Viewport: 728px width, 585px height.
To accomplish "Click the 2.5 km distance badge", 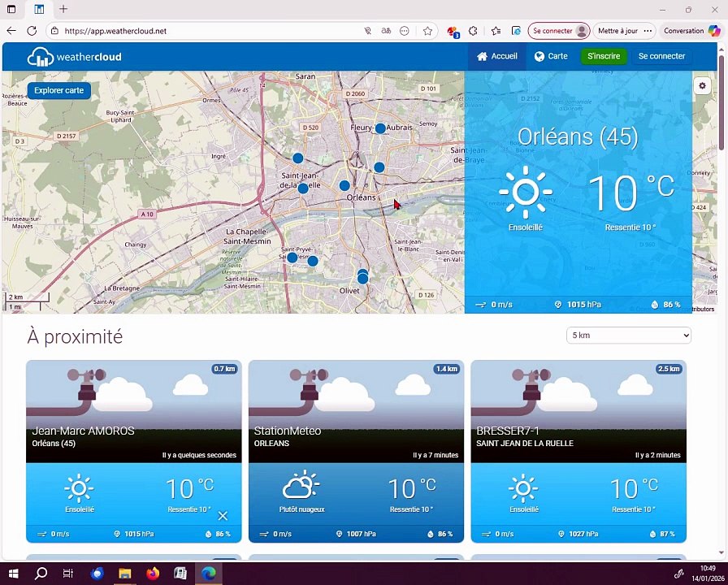I will (669, 369).
